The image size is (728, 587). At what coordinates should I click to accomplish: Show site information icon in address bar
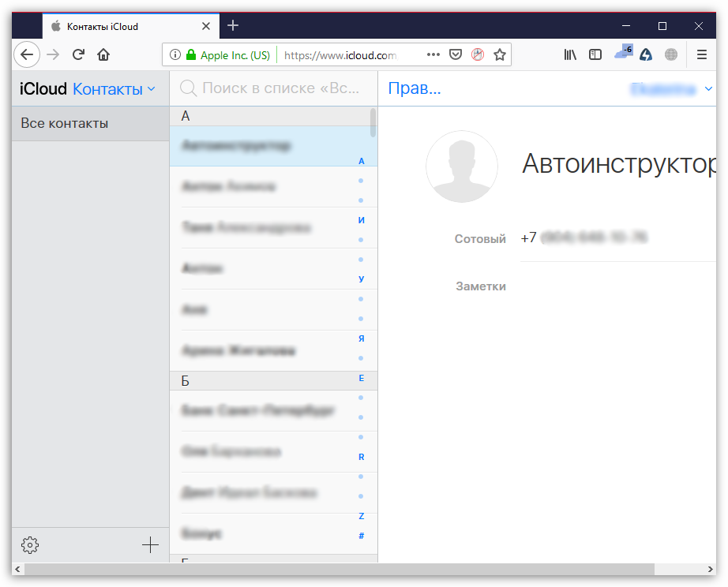[175, 54]
